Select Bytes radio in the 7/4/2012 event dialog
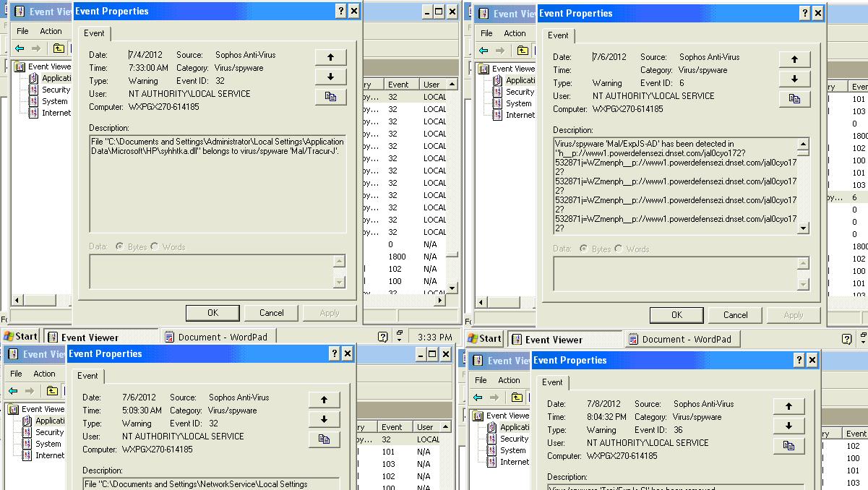The height and width of the screenshot is (490, 868). [120, 247]
